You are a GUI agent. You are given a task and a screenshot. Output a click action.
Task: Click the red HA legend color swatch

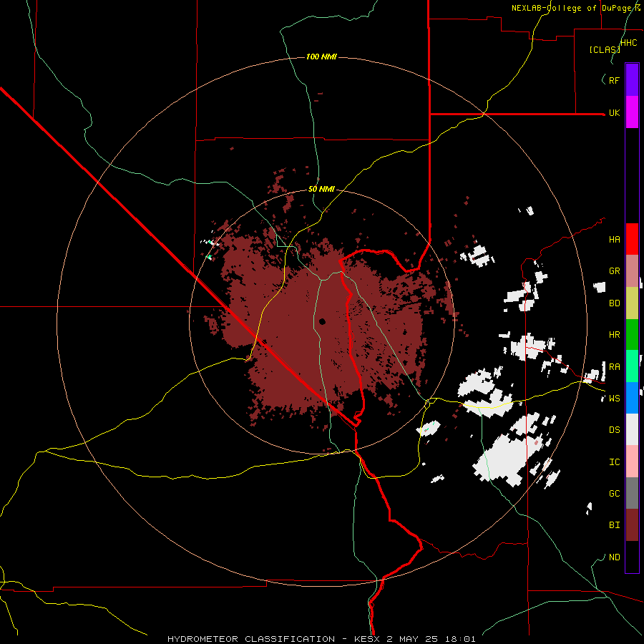click(632, 239)
